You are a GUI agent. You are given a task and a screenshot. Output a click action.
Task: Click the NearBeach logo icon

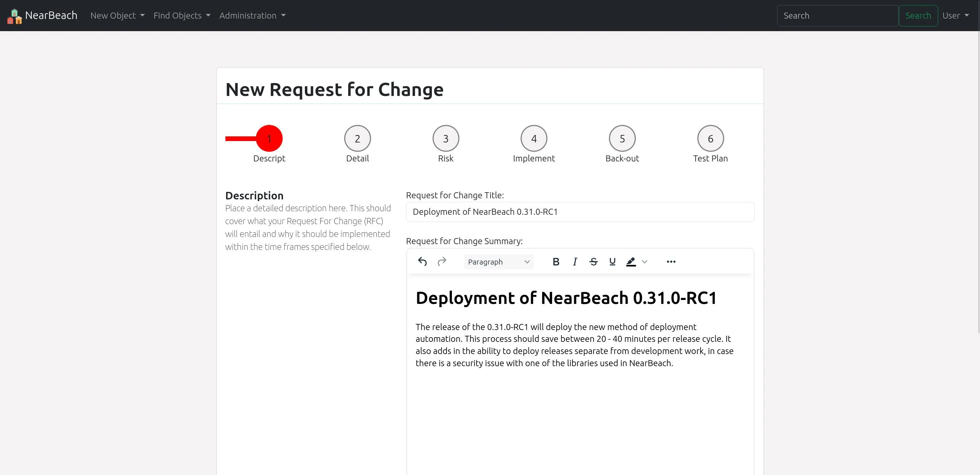[x=14, y=16]
